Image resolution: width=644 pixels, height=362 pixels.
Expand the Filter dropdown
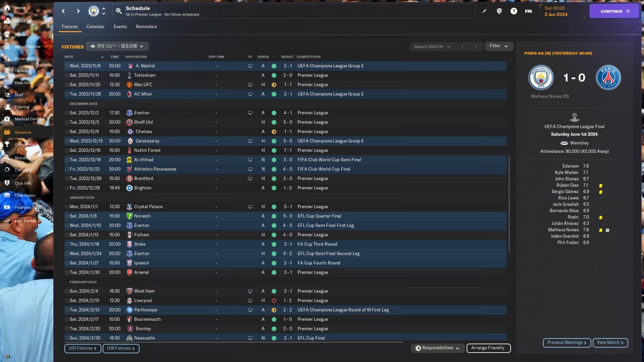click(499, 46)
